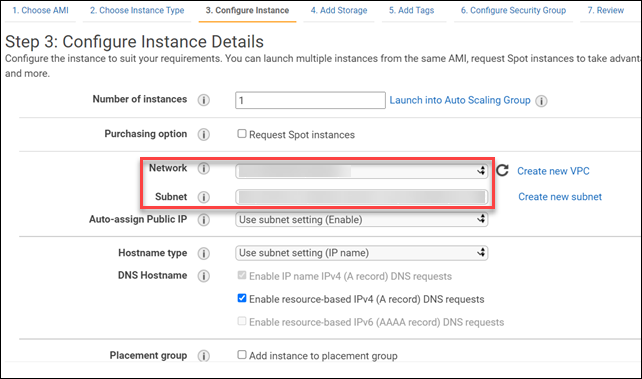
Task: Click the Subnet info icon
Action: click(203, 197)
